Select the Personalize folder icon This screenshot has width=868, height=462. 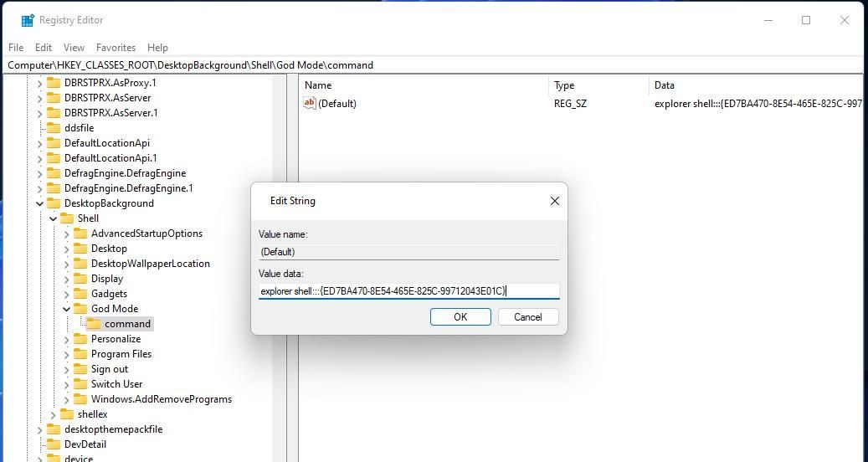81,339
